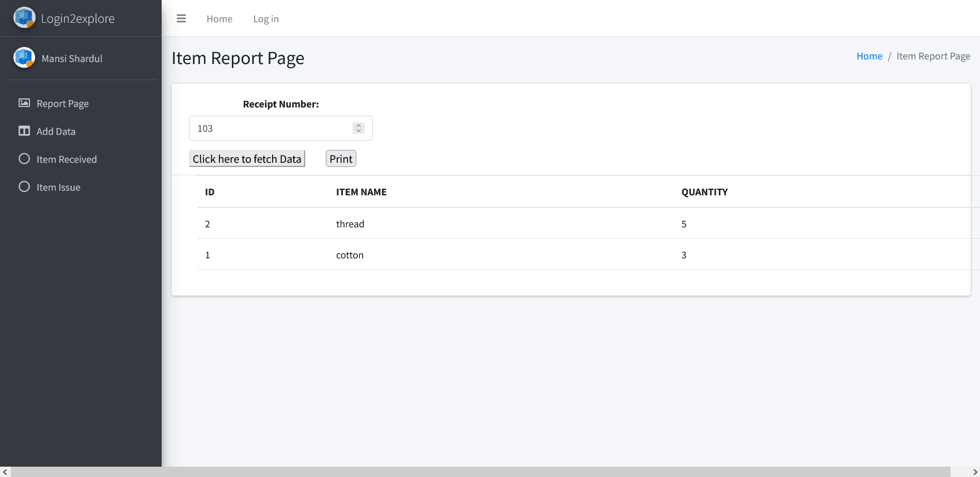The width and height of the screenshot is (980, 477).
Task: Click the Login2explore logo icon
Action: pos(24,18)
